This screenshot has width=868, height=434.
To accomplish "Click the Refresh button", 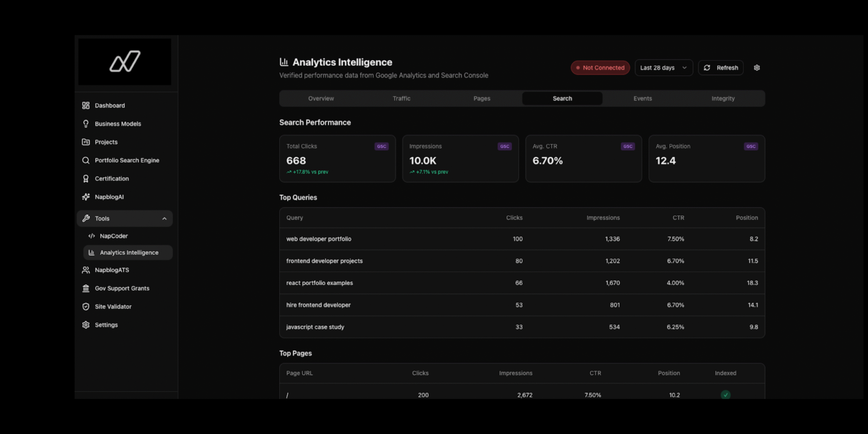I will click(x=721, y=67).
